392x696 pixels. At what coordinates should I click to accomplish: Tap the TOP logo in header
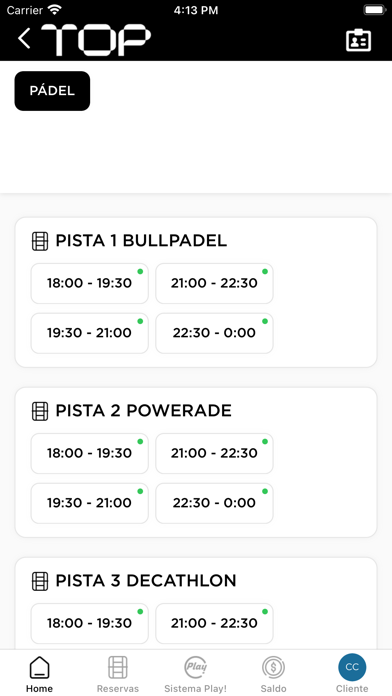coord(96,40)
